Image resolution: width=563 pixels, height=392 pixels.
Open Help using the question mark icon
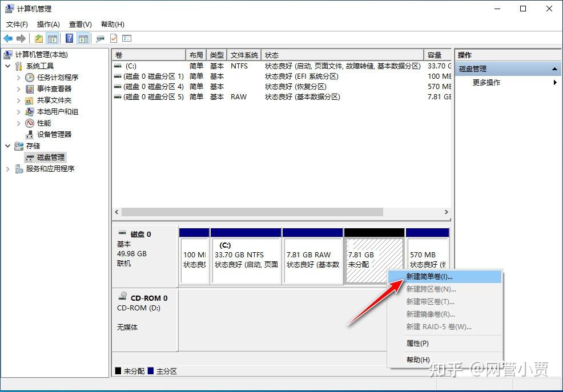click(69, 38)
